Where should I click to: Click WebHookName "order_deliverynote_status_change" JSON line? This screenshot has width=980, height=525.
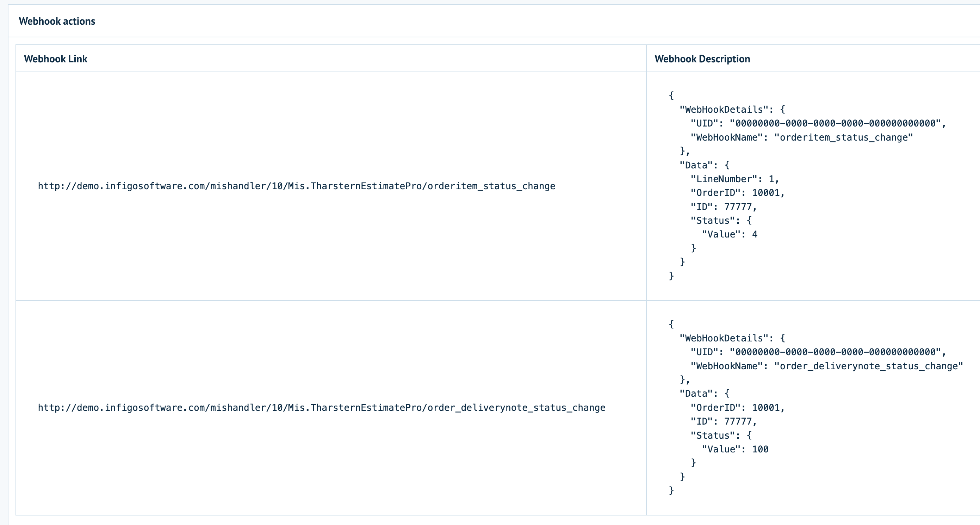[827, 366]
